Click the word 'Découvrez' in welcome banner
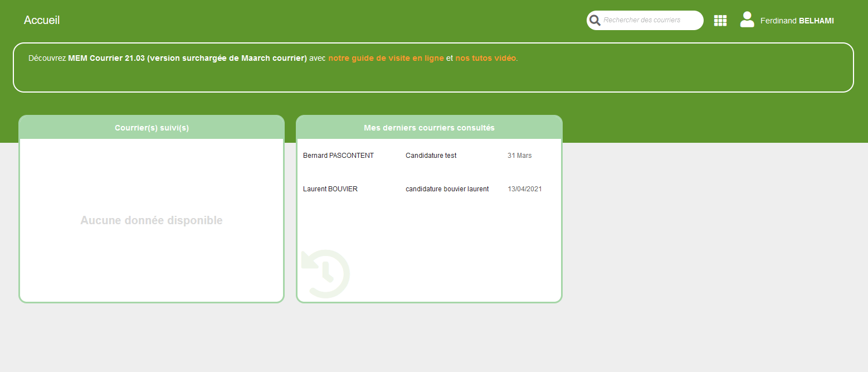Viewport: 868px width, 372px height. coord(47,58)
